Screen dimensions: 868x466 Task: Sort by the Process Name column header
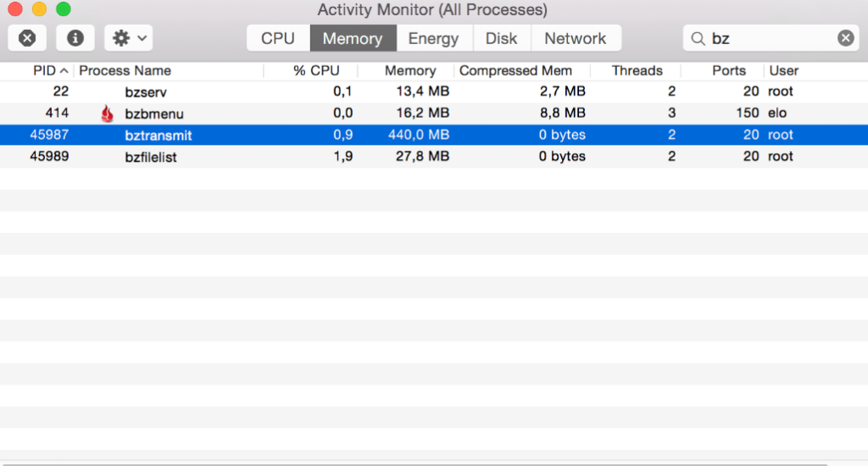125,71
